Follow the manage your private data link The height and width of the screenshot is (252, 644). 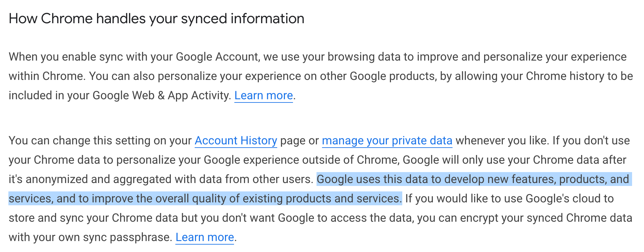pyautogui.click(x=387, y=141)
